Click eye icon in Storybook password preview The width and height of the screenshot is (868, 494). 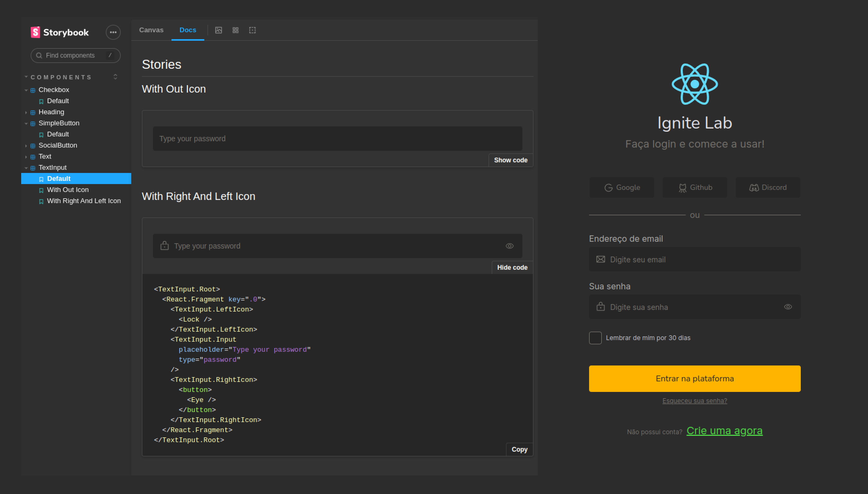tap(509, 246)
